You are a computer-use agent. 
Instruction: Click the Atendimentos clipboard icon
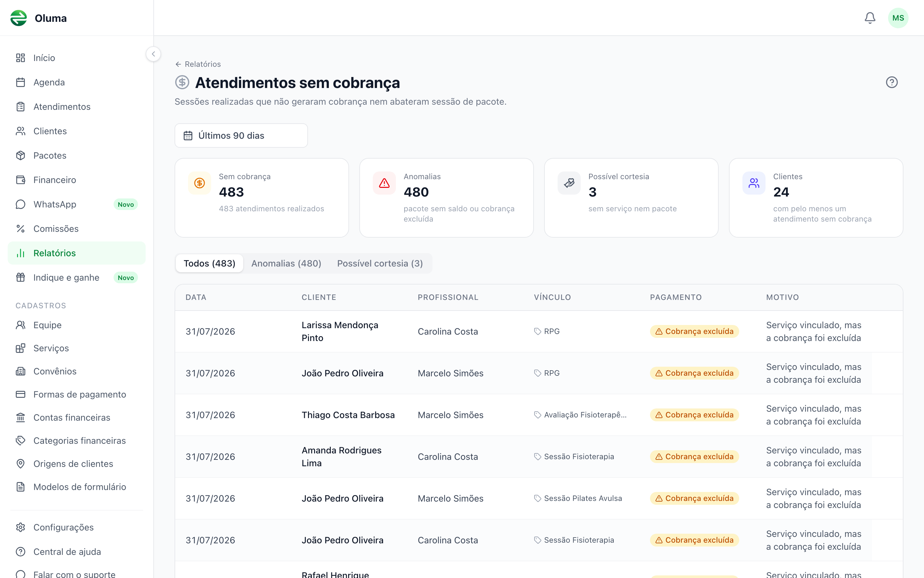coord(21,107)
